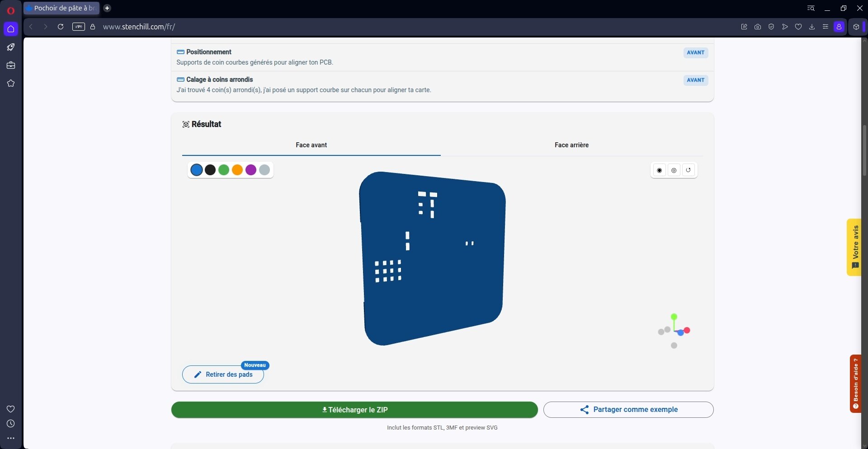Screen dimensions: 868x449
Task: Open the Votre avis feedback tab
Action: (x=854, y=247)
